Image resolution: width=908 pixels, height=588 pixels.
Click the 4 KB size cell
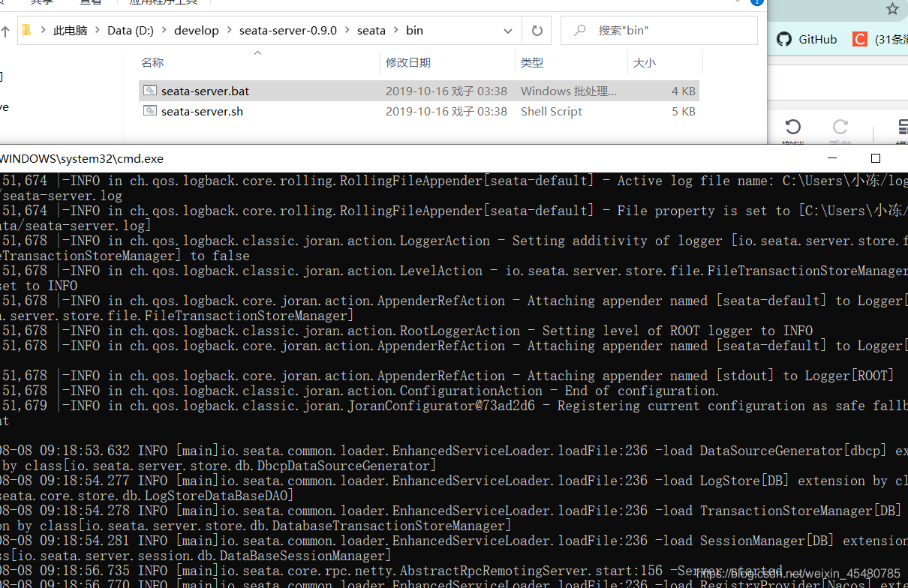pyautogui.click(x=684, y=91)
